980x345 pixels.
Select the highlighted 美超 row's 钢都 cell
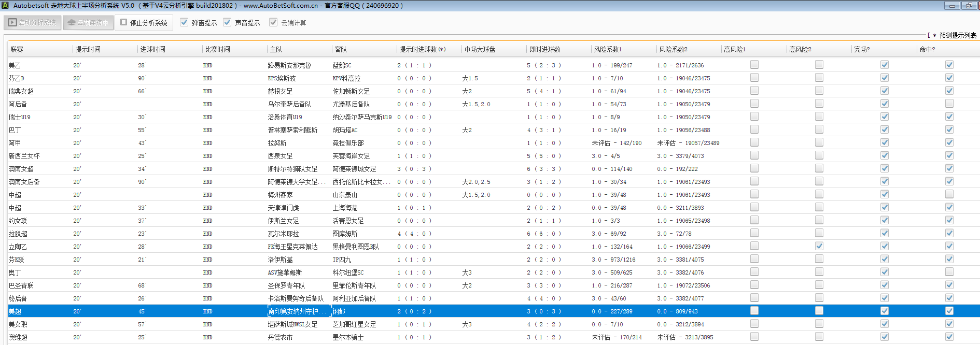(x=339, y=311)
